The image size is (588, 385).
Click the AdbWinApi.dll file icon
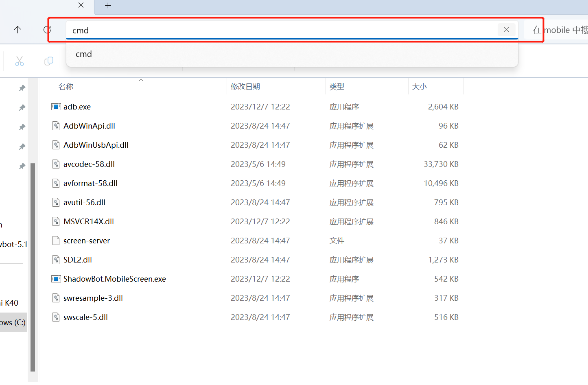[x=56, y=126]
